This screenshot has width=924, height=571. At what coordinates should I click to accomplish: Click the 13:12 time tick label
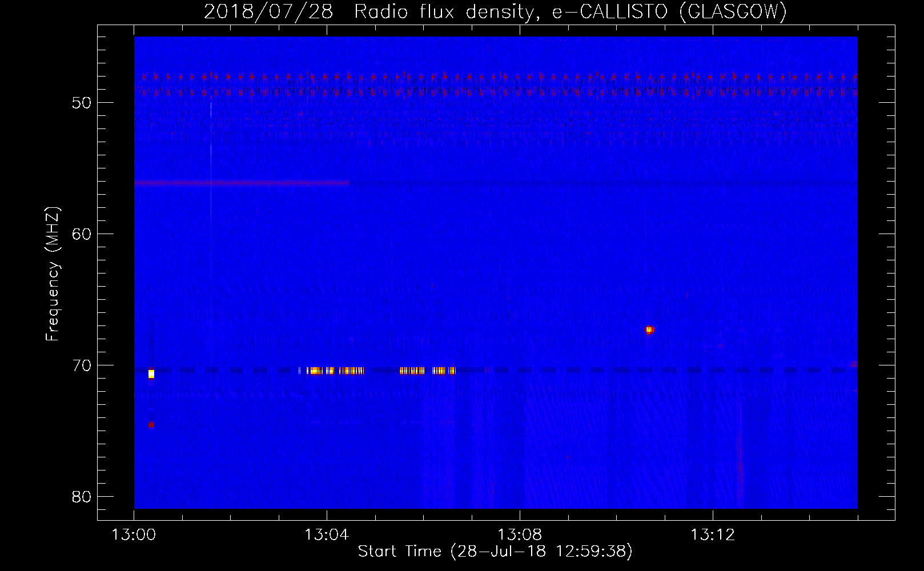(x=713, y=535)
